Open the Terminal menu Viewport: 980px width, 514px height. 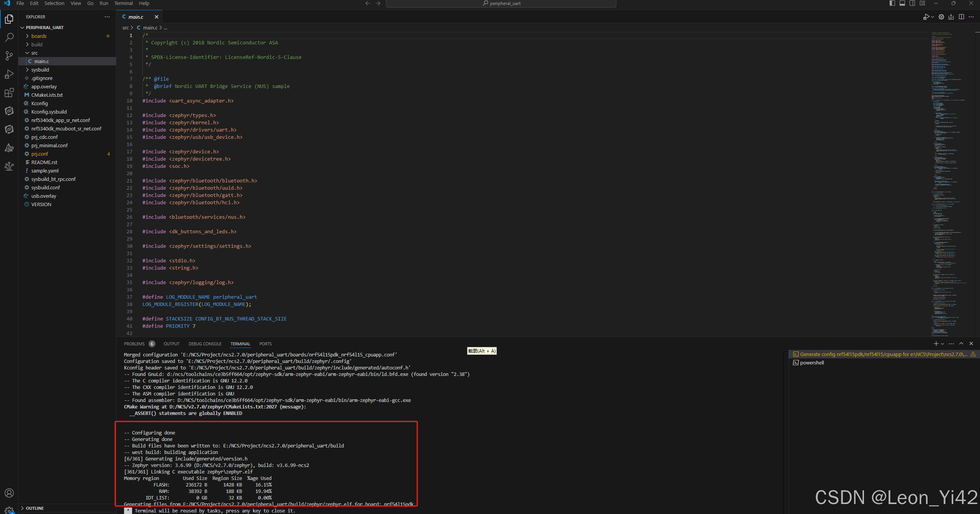click(x=123, y=3)
